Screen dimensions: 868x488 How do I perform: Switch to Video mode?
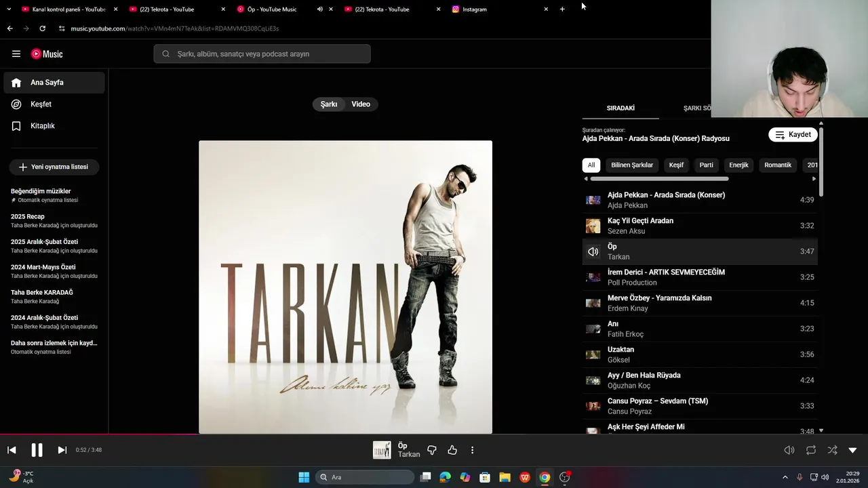[x=361, y=104]
